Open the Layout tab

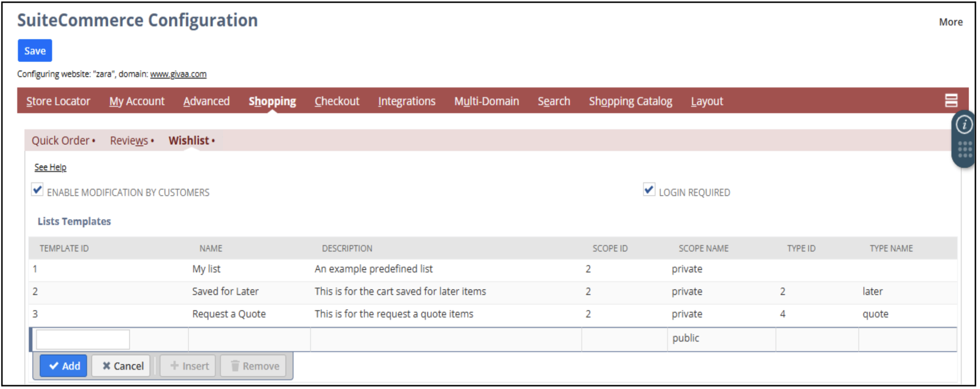(707, 101)
